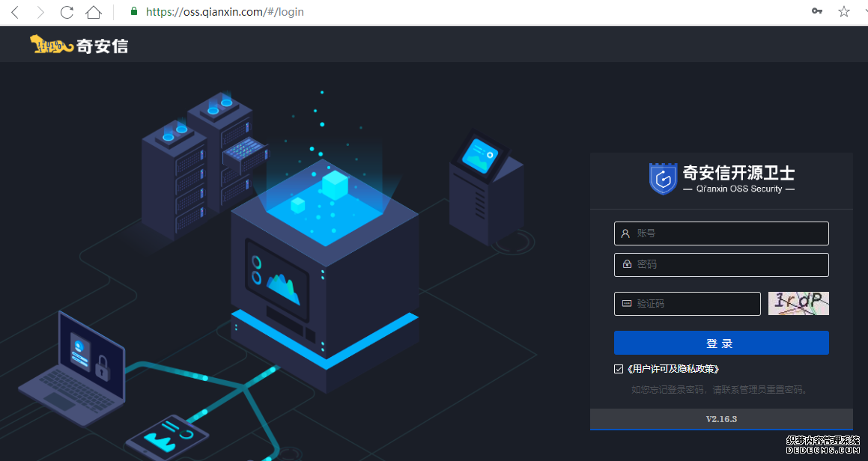Screen dimensions: 868x461
Task: Click the lock icon in password field
Action: tap(627, 264)
